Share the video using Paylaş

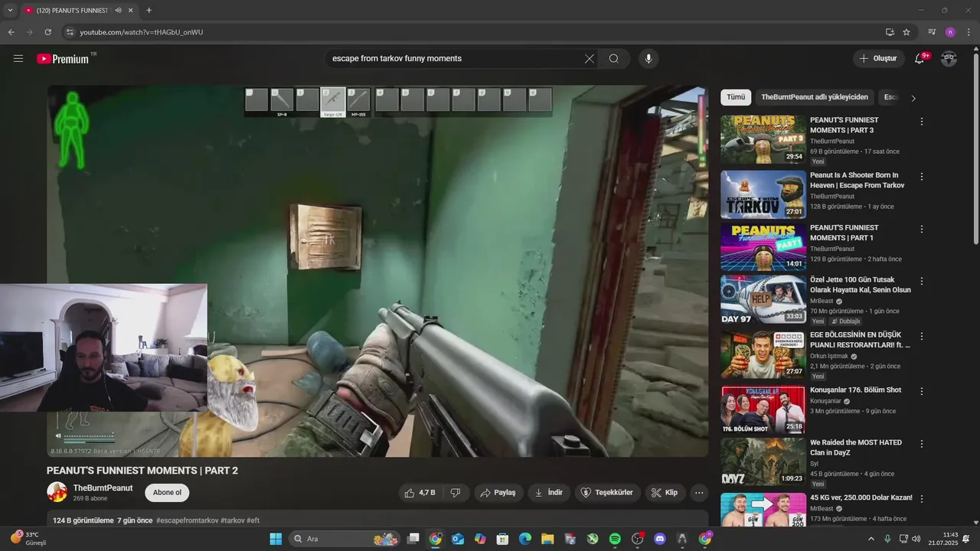498,493
